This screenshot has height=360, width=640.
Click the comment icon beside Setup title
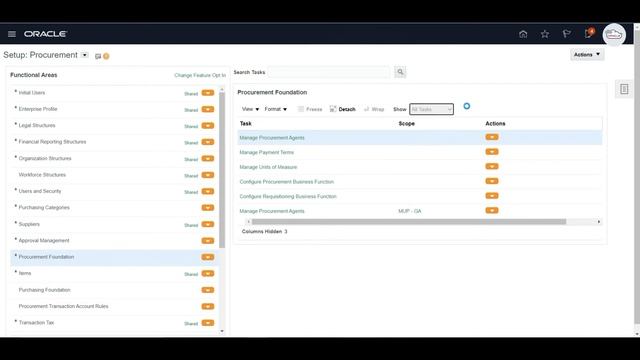pyautogui.click(x=98, y=56)
